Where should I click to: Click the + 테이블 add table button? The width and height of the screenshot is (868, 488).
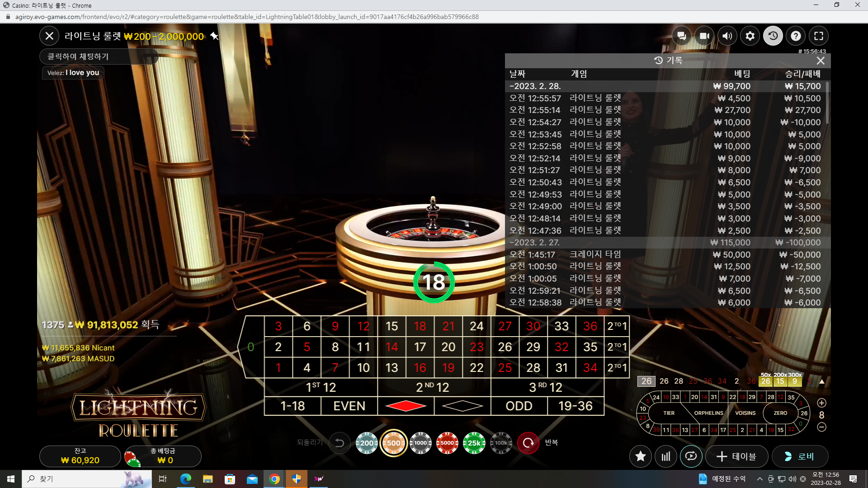click(x=736, y=456)
